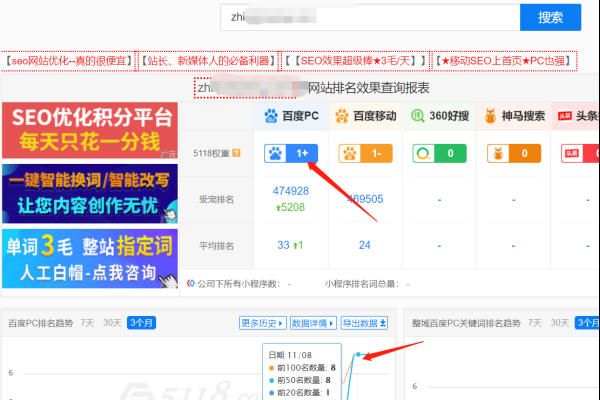Screen dimensions: 600x400
Task: Click the 百度移动 weight badge 1-
Action: [x=365, y=153]
